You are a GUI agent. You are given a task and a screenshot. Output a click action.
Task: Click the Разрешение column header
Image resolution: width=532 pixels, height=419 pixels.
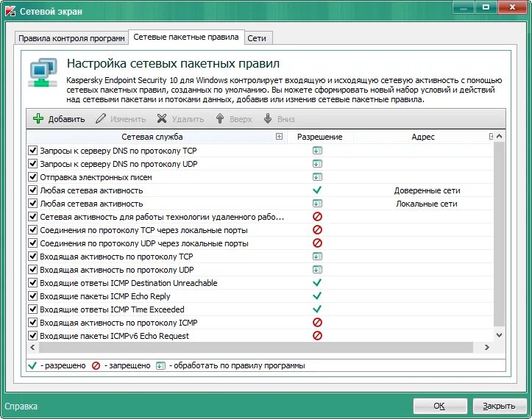tap(319, 137)
